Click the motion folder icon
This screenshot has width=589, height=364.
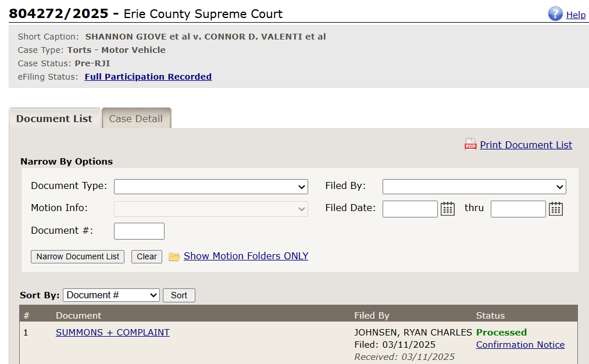click(174, 256)
